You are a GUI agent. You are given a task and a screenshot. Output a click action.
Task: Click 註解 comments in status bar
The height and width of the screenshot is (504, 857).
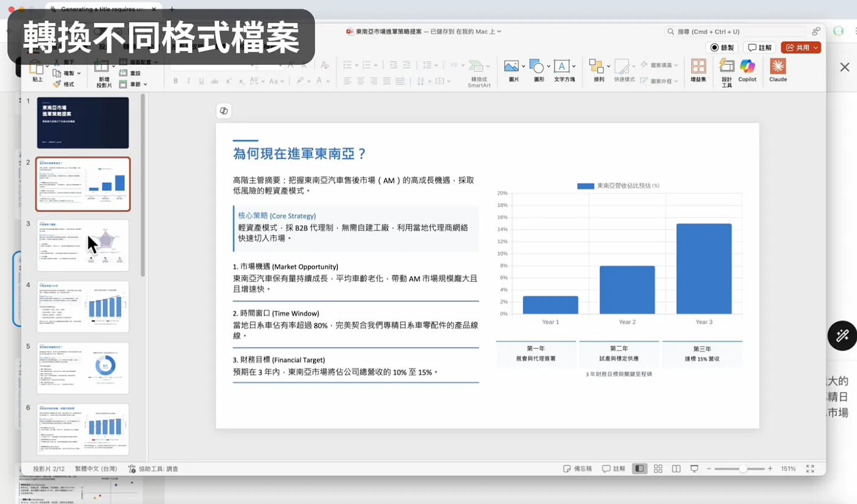(x=614, y=469)
